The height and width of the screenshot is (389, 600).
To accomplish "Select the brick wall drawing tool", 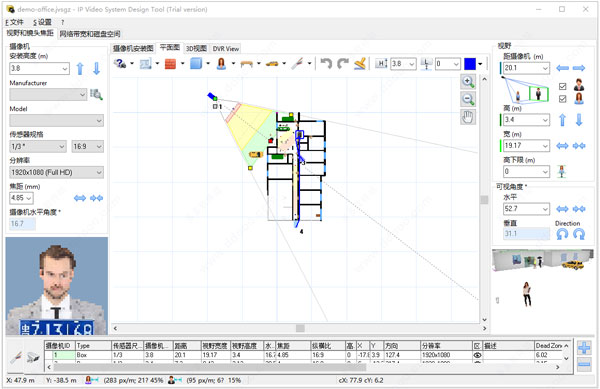I will coord(170,63).
